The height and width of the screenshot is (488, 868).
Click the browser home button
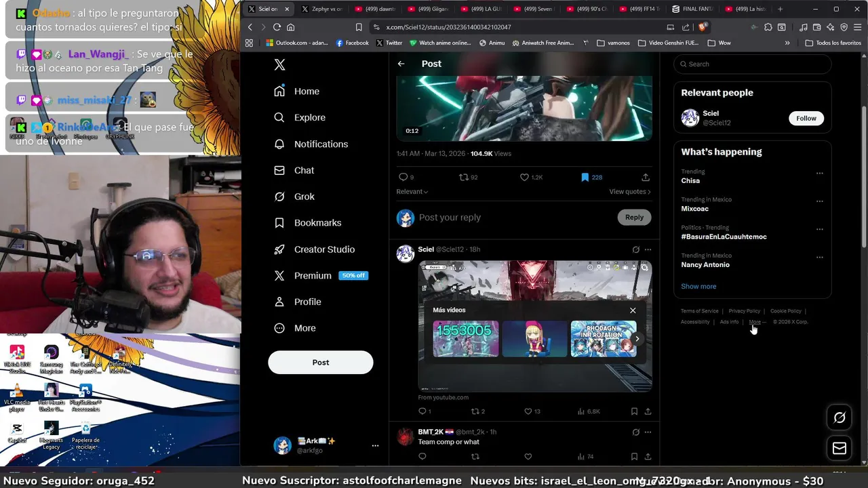coord(291,27)
